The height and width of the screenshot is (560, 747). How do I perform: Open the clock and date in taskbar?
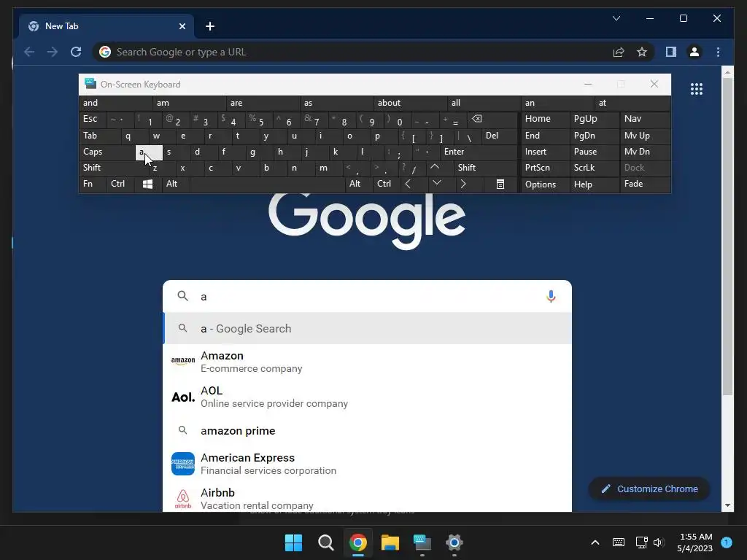695,542
